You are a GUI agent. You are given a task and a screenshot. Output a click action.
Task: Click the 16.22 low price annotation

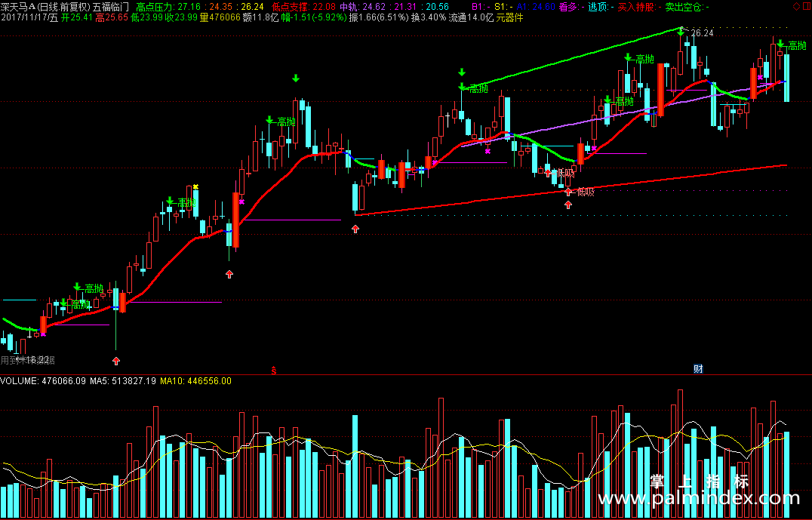(x=38, y=359)
